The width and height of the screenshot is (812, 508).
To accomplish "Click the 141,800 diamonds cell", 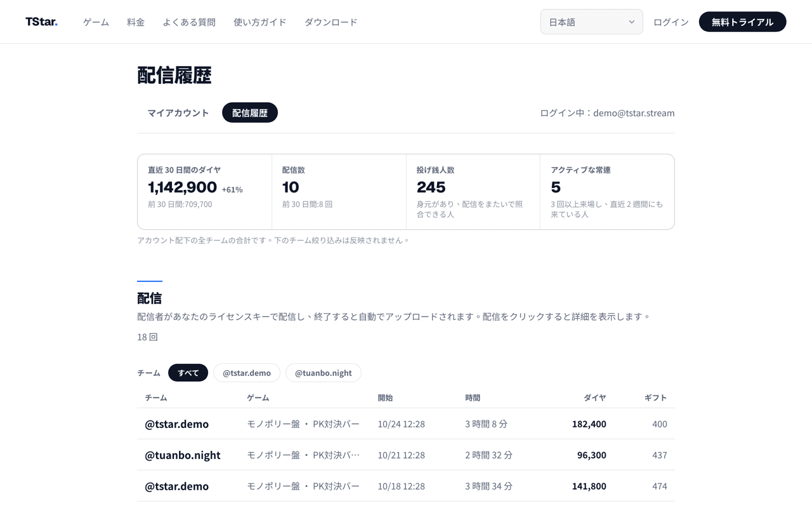I will tap(589, 486).
